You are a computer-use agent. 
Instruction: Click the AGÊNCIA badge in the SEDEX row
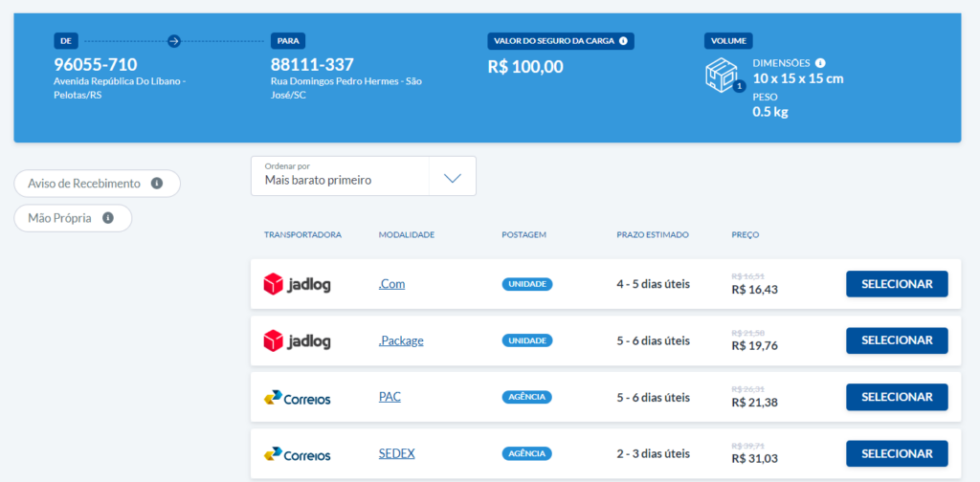point(527,454)
